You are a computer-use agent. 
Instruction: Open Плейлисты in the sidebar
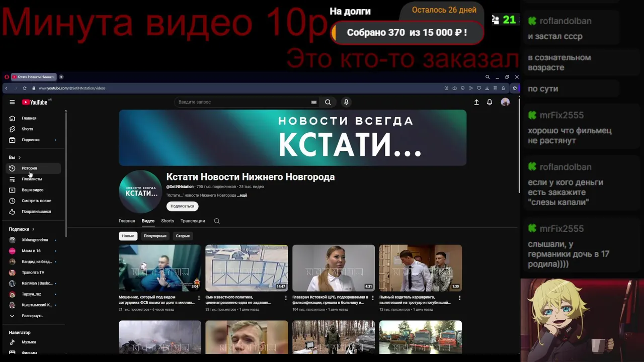pyautogui.click(x=34, y=179)
